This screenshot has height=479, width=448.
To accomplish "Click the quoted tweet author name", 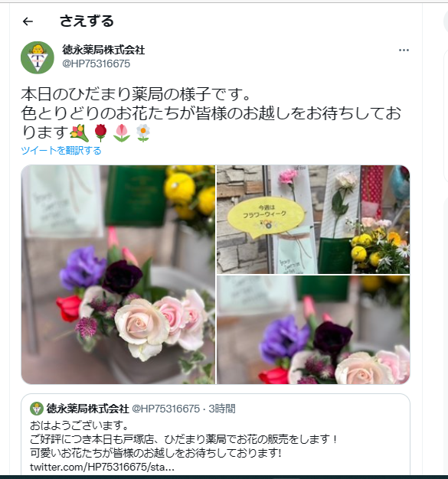I will tap(87, 409).
